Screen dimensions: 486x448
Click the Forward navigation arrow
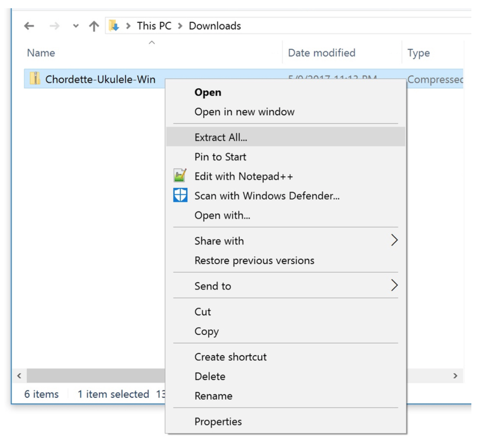54,26
